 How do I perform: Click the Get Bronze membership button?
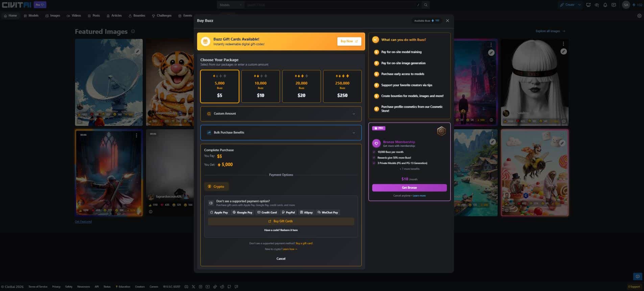coord(409,188)
